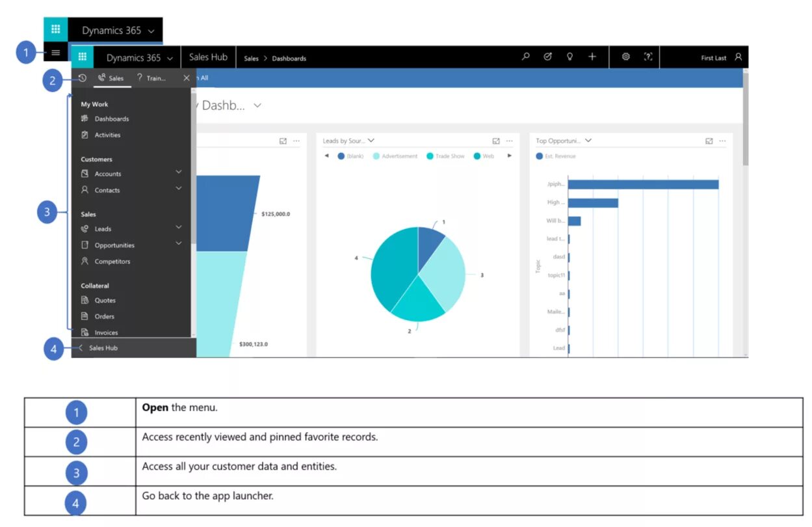Click the enlarged app launcher waffle icon
The width and height of the screenshot is (812, 527).
[56, 30]
